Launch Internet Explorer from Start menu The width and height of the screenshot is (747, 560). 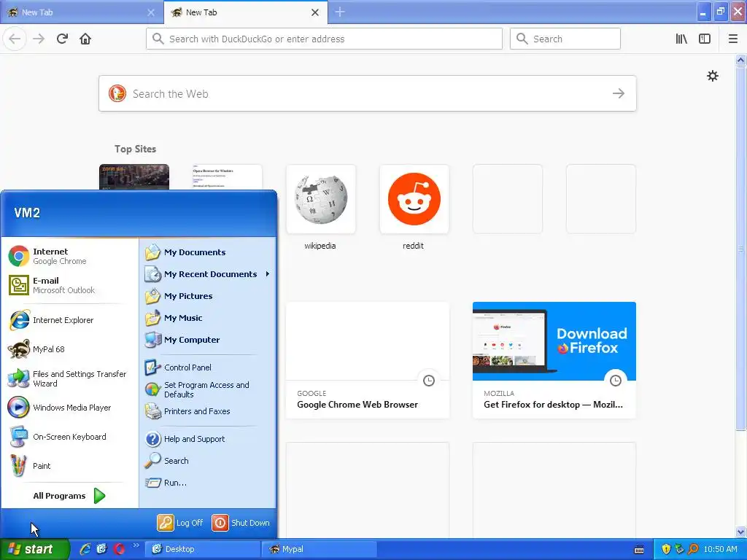click(69, 320)
